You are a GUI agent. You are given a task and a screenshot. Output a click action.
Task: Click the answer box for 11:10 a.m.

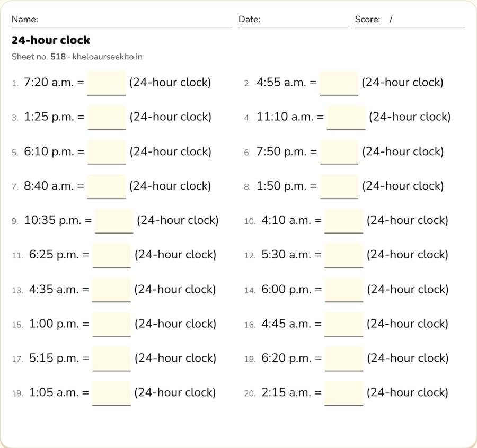(x=346, y=118)
